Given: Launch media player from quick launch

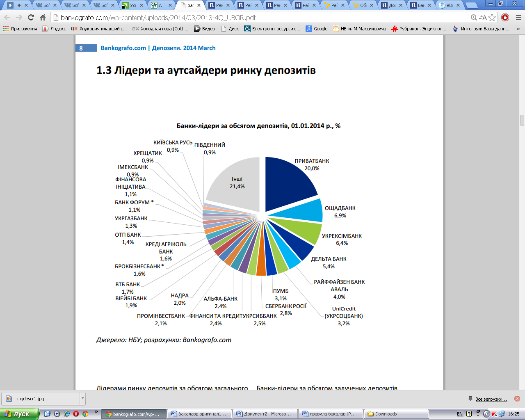Looking at the screenshot, I should (57, 414).
